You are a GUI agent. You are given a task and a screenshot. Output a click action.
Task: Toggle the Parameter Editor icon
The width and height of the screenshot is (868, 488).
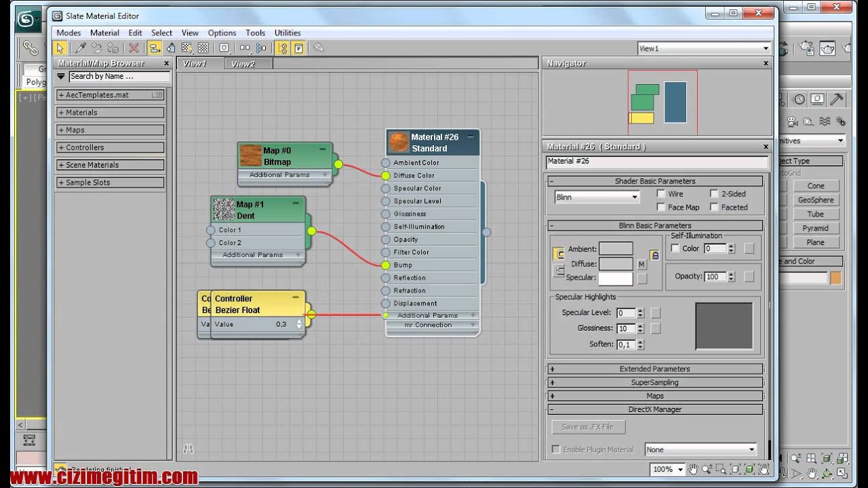pos(299,48)
